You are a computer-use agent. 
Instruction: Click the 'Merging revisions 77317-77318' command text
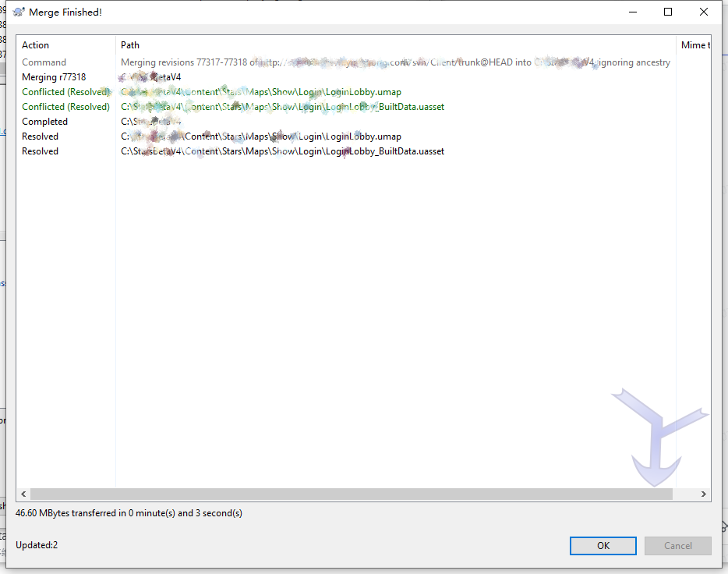184,62
